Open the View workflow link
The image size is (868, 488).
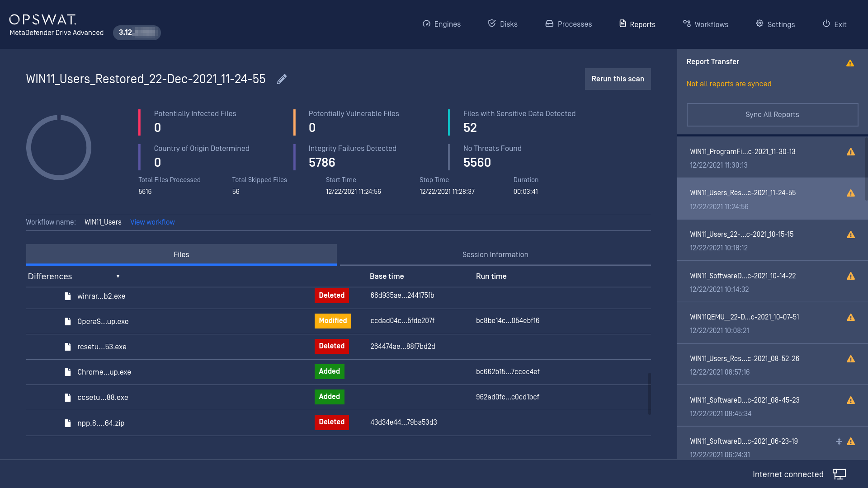point(152,222)
